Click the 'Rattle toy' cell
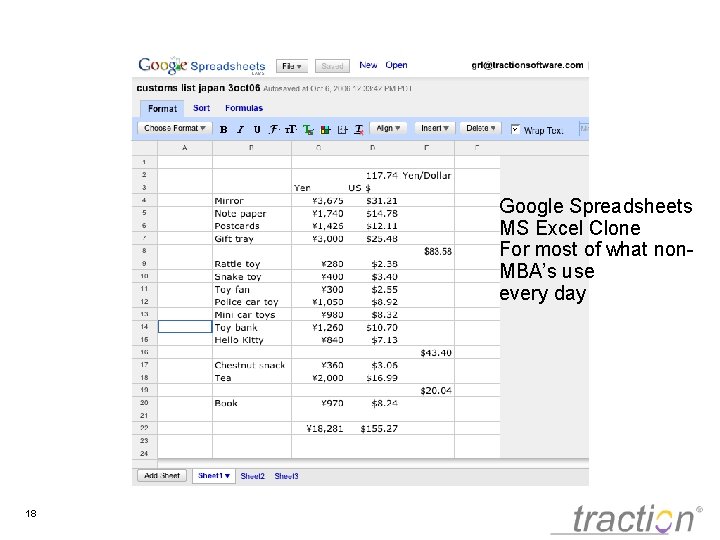The image size is (720, 540). (252, 264)
